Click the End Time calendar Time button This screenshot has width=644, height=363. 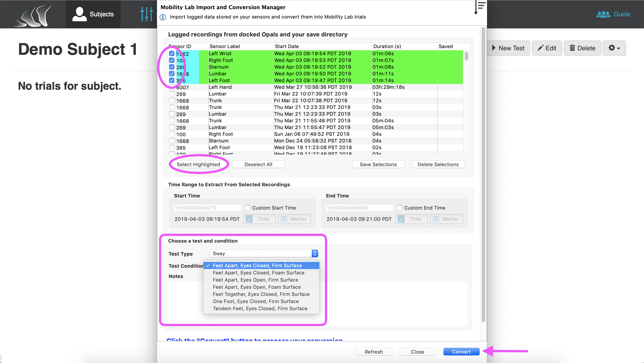point(411,219)
